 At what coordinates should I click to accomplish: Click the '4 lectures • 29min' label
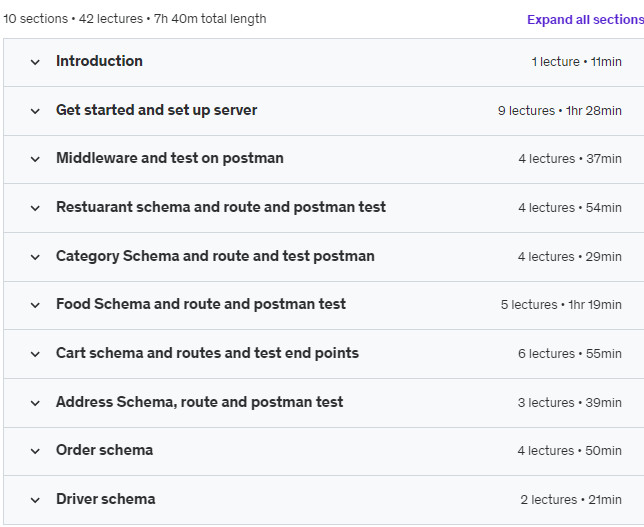click(570, 256)
